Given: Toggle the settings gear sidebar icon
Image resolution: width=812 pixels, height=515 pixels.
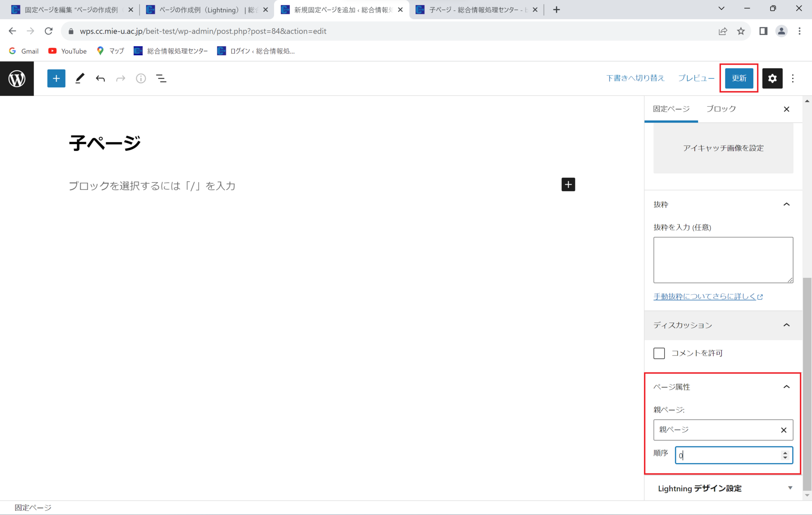Looking at the screenshot, I should (772, 79).
